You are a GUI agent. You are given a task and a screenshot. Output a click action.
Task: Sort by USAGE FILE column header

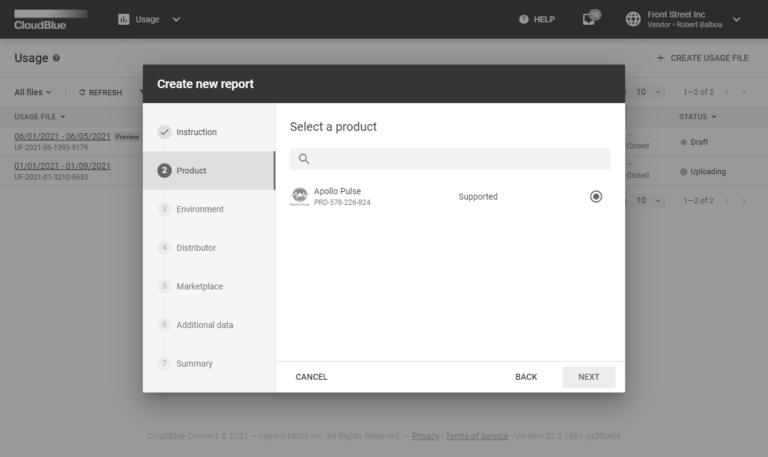tap(40, 117)
